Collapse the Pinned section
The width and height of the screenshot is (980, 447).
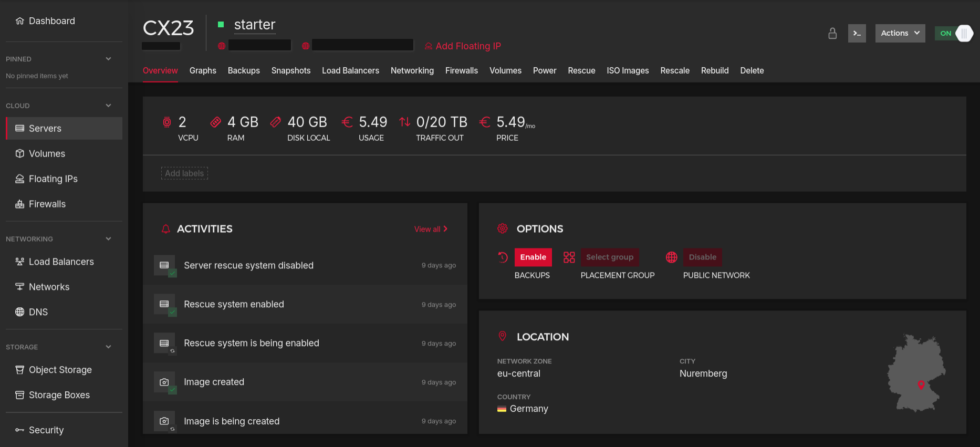[x=108, y=59]
